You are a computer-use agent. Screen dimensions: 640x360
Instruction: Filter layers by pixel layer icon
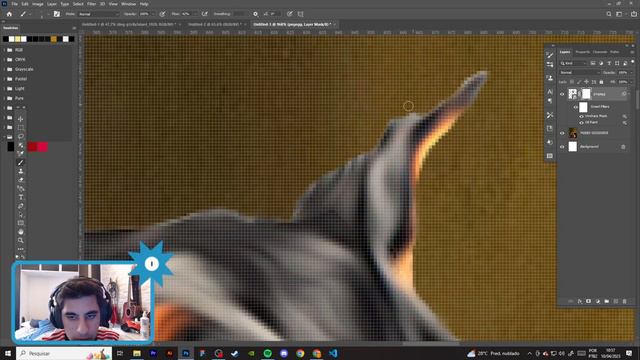[593, 63]
